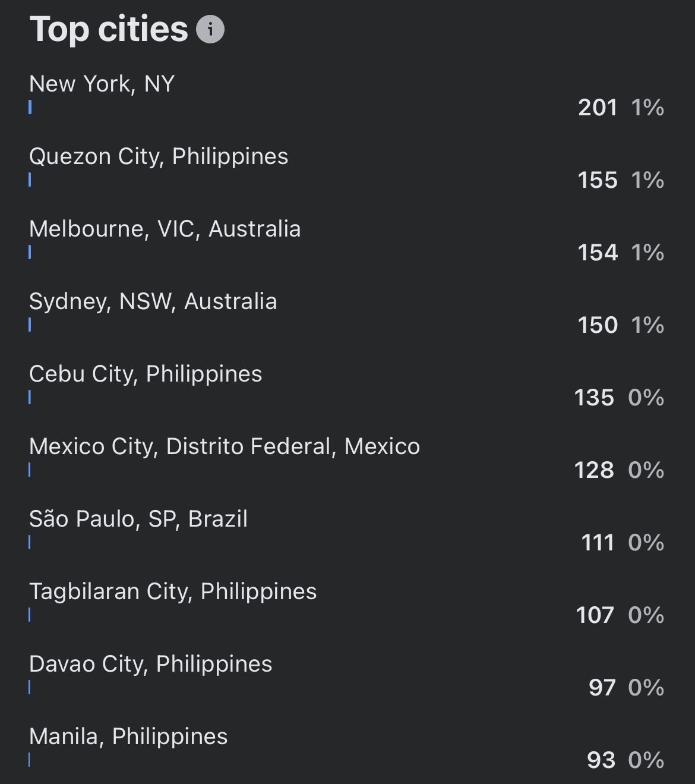Open São Paulo, SP, Brazil entry

(138, 519)
